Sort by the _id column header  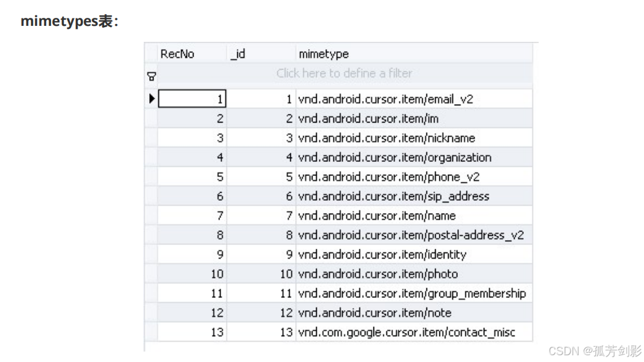tap(238, 54)
